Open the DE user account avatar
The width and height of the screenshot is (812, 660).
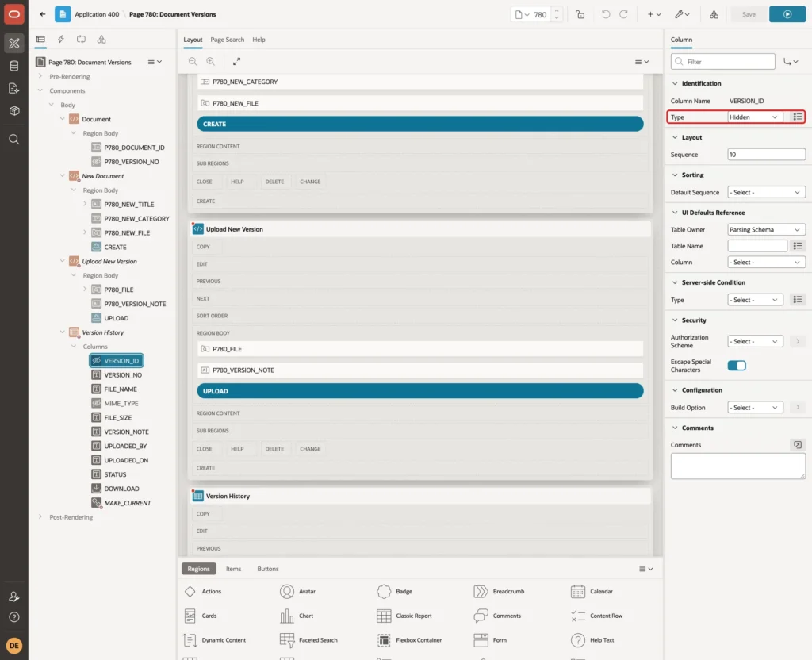coord(14,646)
